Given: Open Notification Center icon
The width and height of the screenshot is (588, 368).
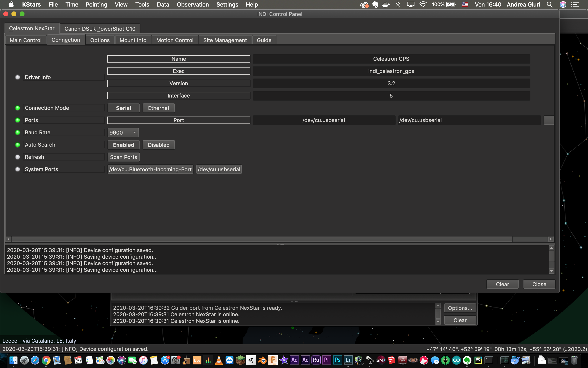Looking at the screenshot, I should pos(575,4).
